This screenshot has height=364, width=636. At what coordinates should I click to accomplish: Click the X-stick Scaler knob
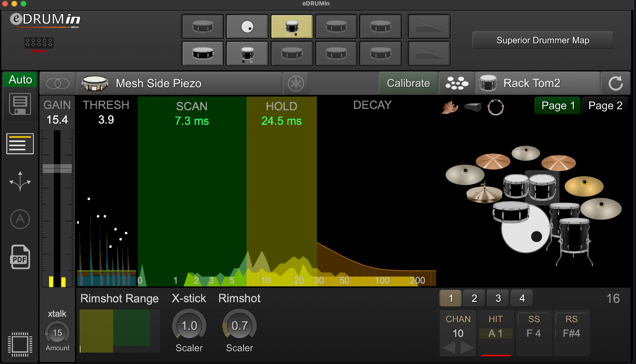point(189,326)
